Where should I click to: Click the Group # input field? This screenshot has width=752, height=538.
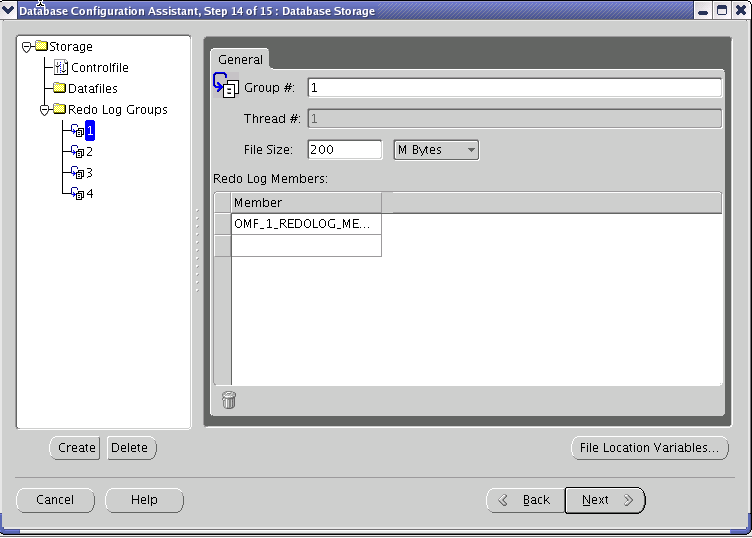pos(514,88)
